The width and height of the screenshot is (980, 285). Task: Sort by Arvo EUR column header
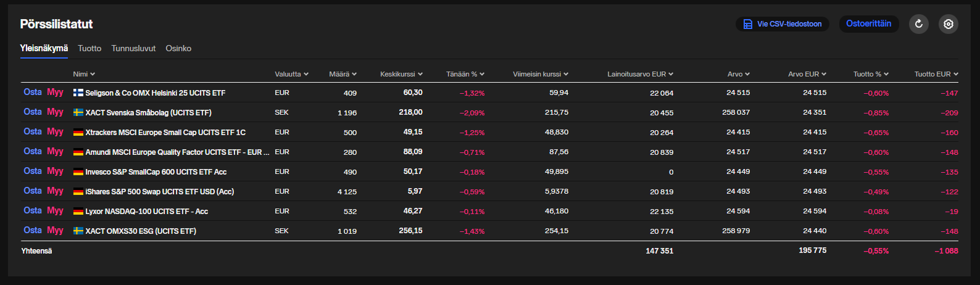coord(807,74)
